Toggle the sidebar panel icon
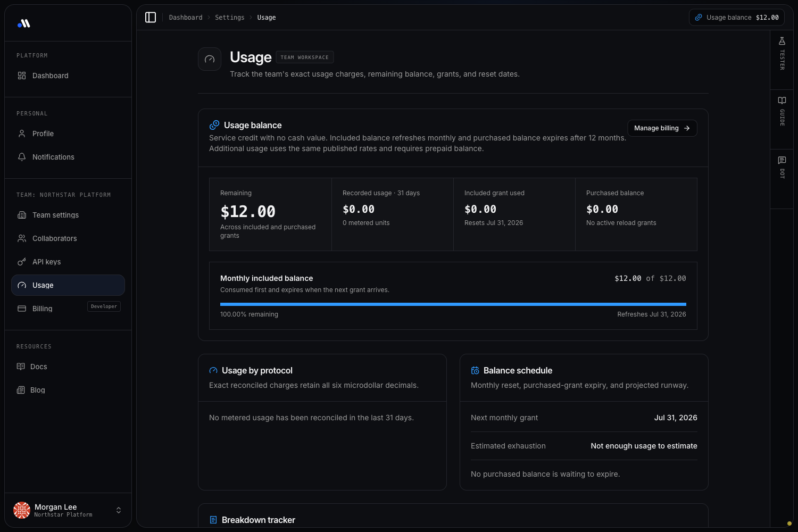 tap(151, 18)
